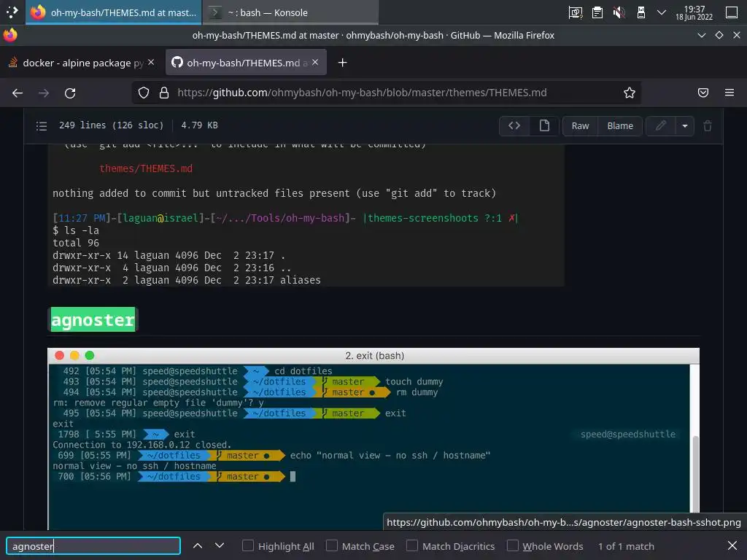
Task: Open a new browser tab
Action: 343,63
